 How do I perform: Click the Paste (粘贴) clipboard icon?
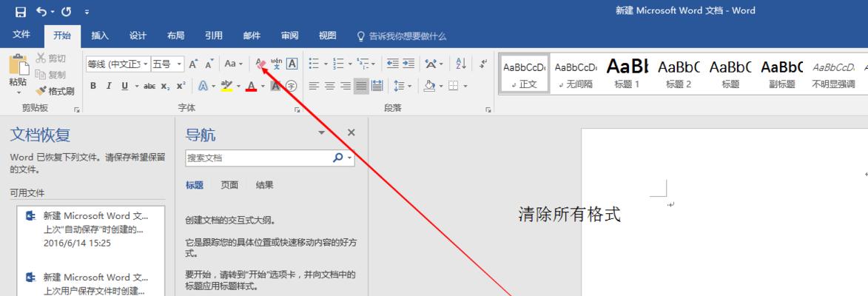pyautogui.click(x=18, y=64)
